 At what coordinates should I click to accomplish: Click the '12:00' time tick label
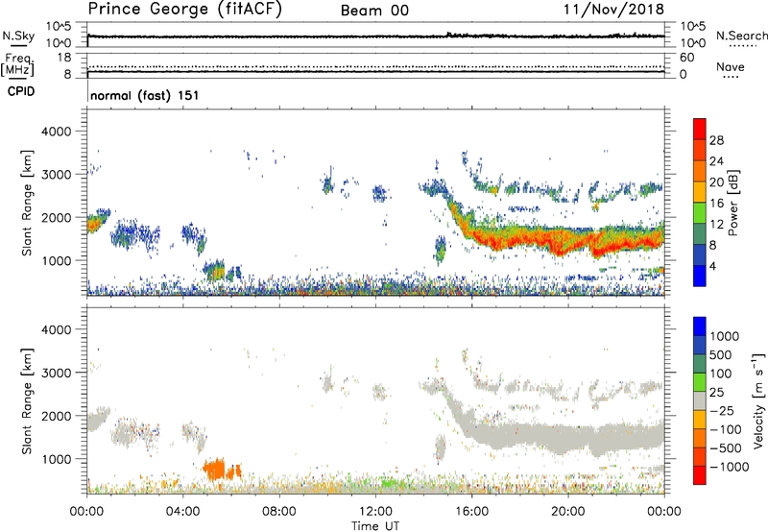point(375,512)
